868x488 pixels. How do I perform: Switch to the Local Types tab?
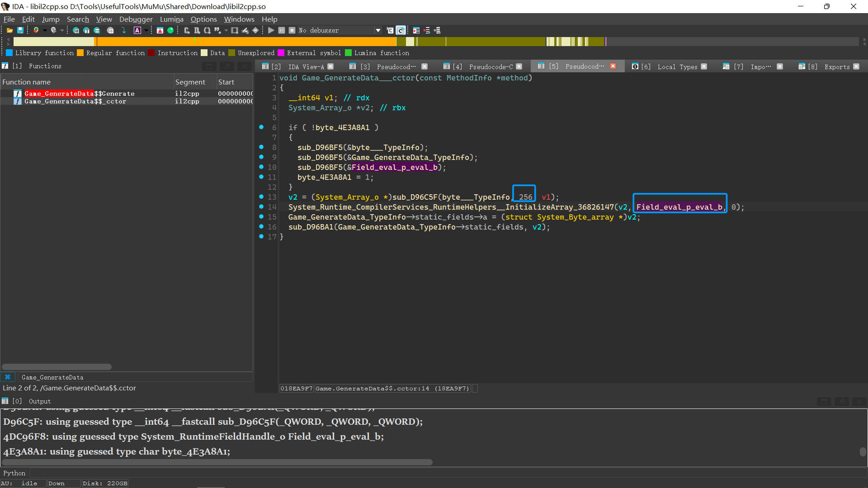pos(677,66)
